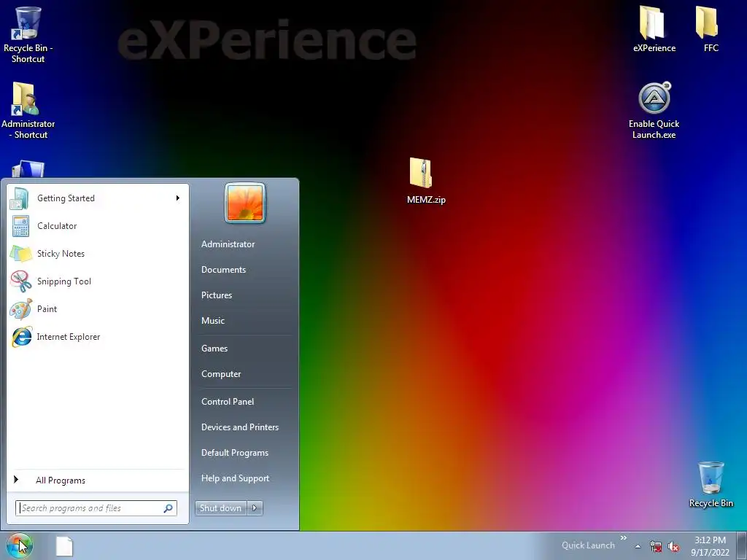Select the desktop icon partly hidden above the Start menu
This screenshot has height=560, width=747.
(28, 169)
